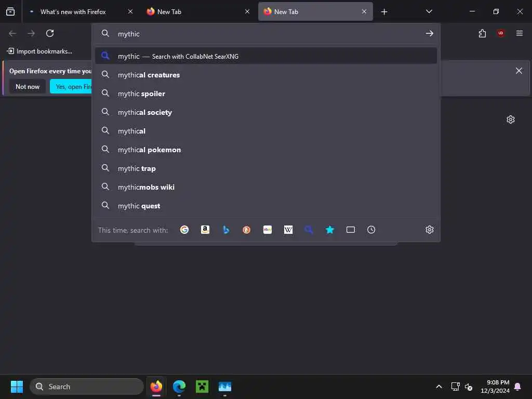Choose suggestion mythic spoiler
The height and width of the screenshot is (399, 532).
(x=266, y=94)
